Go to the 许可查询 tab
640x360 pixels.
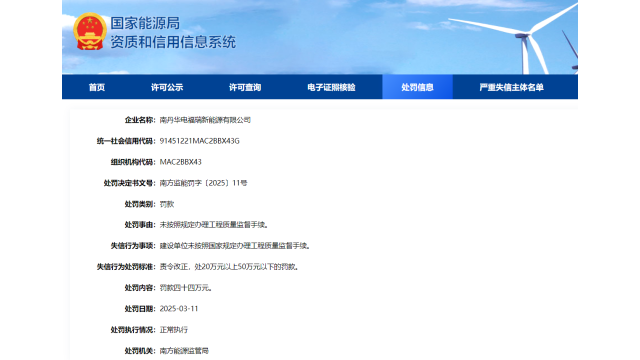tap(245, 87)
